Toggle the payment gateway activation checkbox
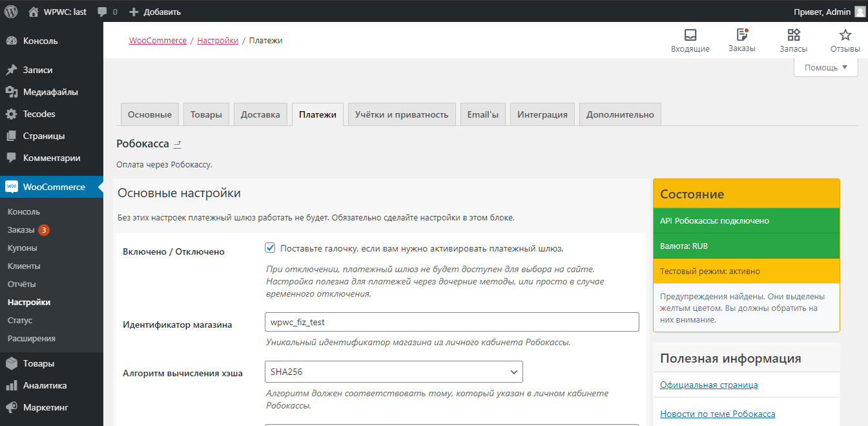 [270, 248]
